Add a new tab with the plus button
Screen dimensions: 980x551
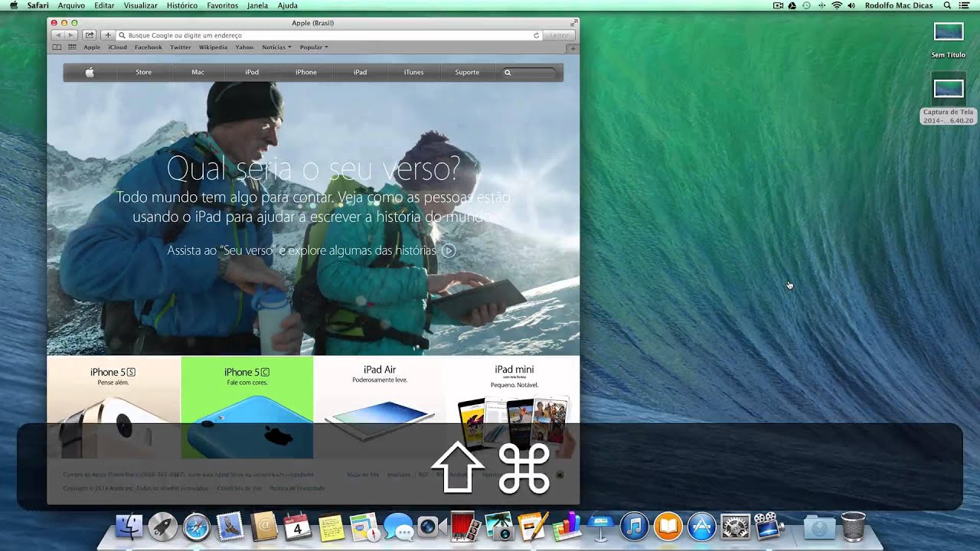coord(573,48)
